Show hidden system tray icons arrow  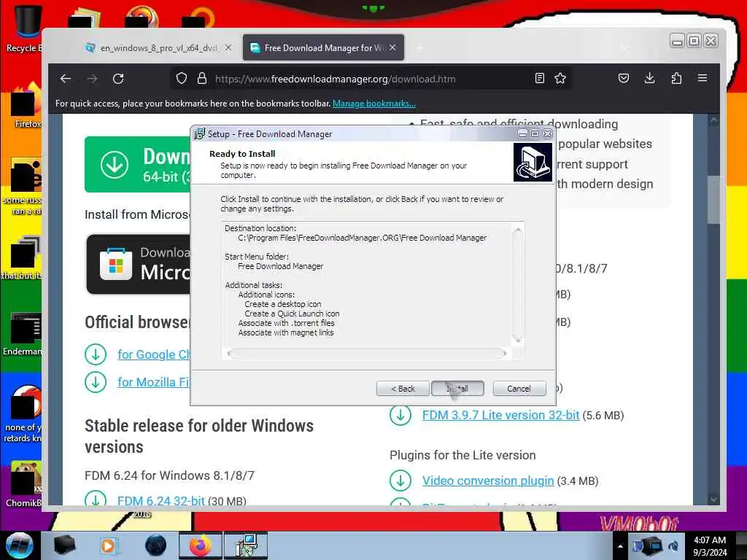[620, 545]
